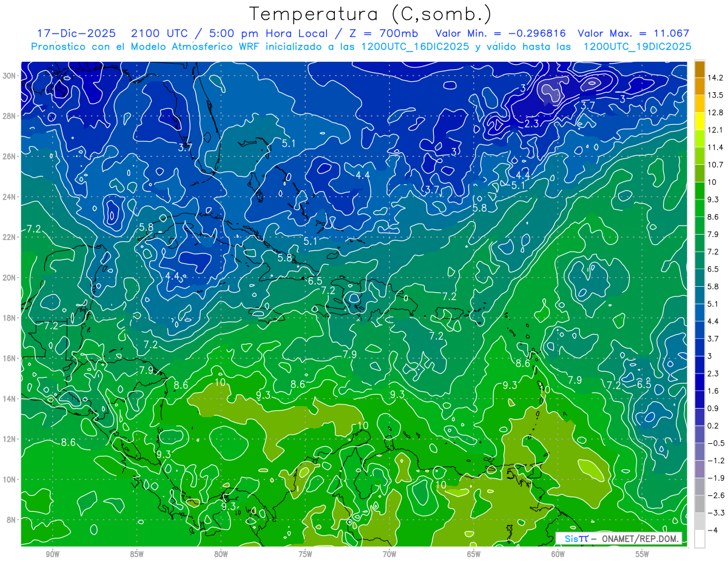
Task: Click the "60W" longitude axis label
Action: (x=558, y=554)
